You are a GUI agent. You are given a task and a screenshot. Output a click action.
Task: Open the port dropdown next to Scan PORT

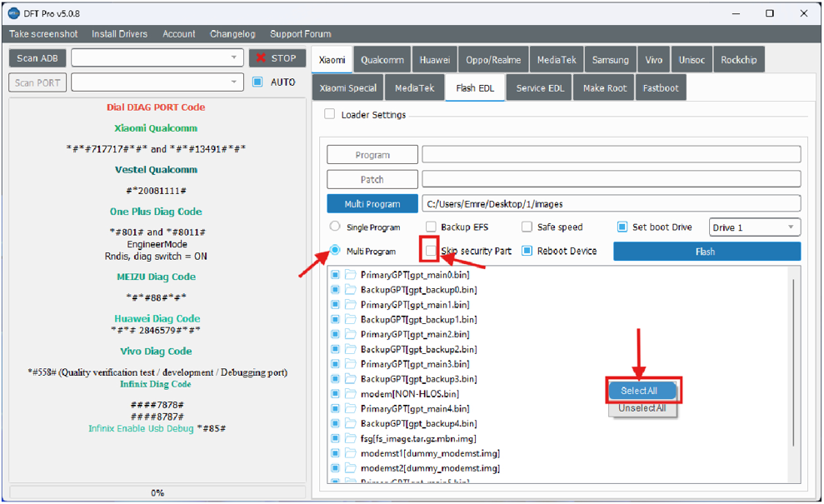click(157, 82)
